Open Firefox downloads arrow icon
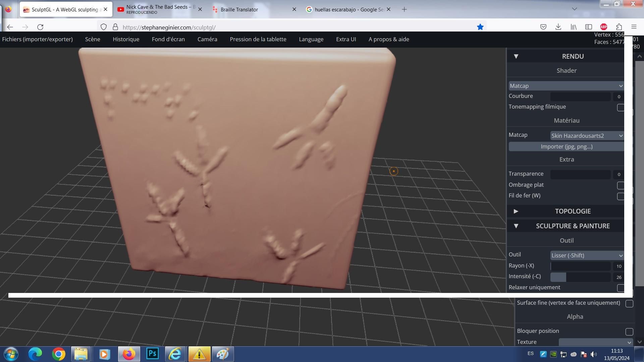 pyautogui.click(x=558, y=27)
